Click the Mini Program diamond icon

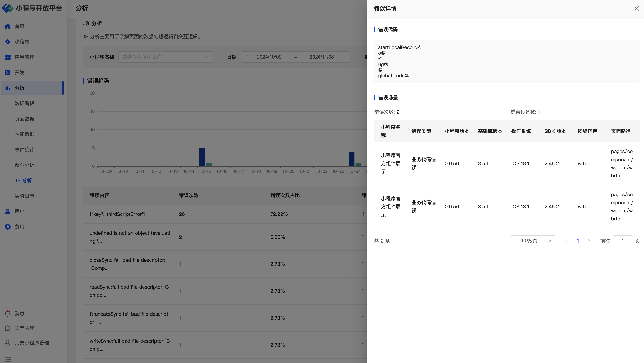(8, 42)
